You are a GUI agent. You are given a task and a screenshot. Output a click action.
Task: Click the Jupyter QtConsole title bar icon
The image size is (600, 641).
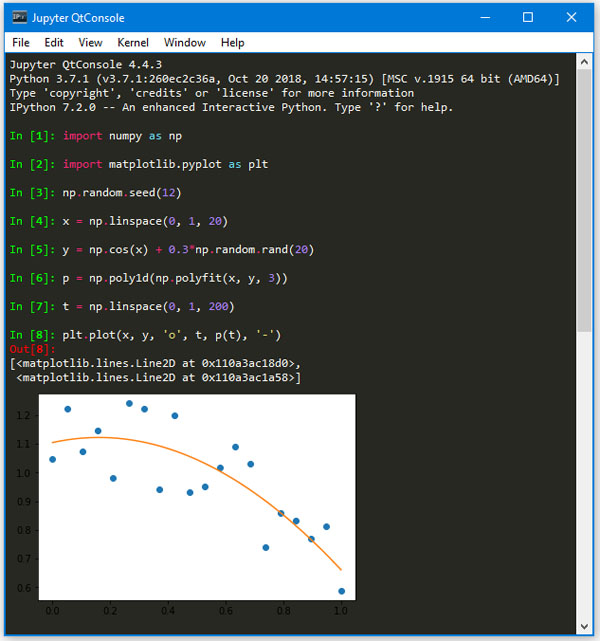(x=19, y=18)
